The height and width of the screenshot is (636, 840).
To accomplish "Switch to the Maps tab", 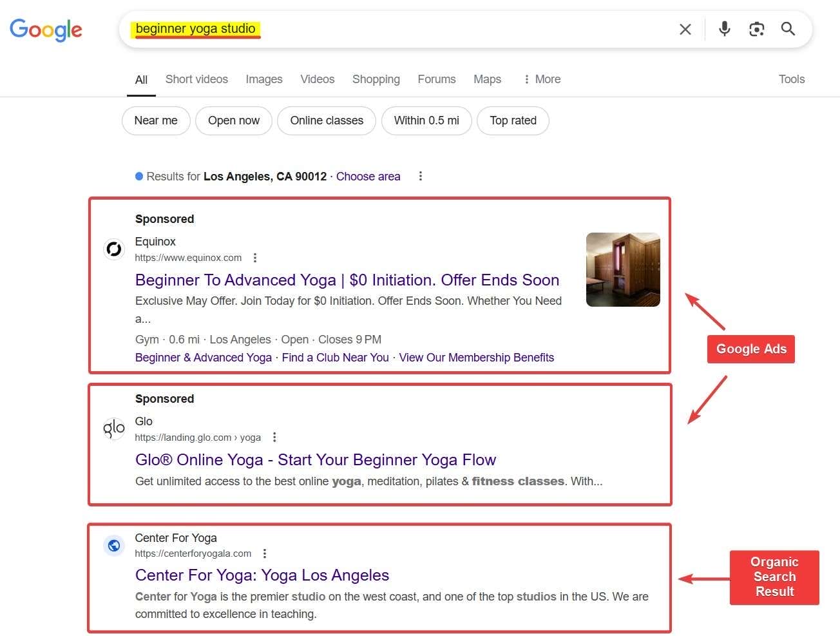I will [x=487, y=79].
